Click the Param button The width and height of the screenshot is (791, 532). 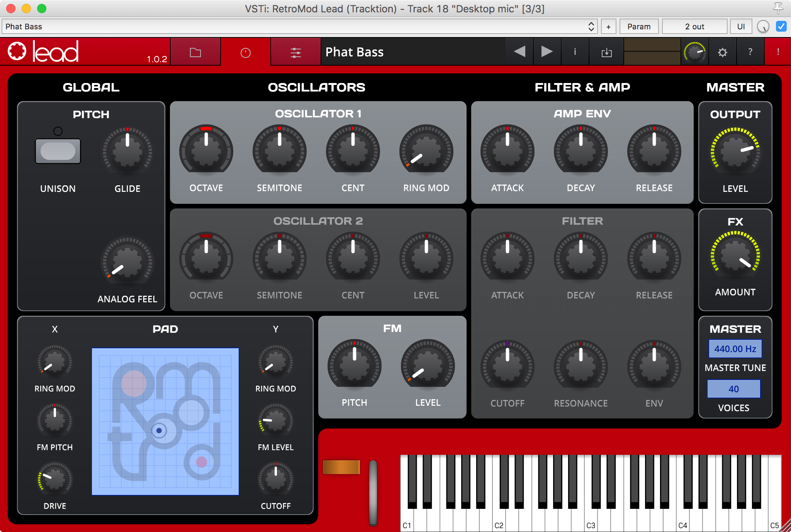tap(639, 27)
